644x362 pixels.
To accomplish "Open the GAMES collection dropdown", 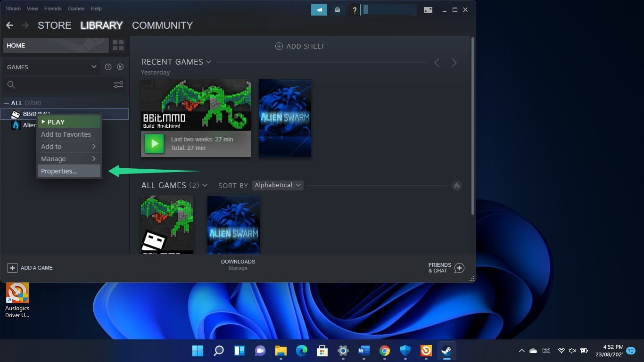I will point(52,67).
